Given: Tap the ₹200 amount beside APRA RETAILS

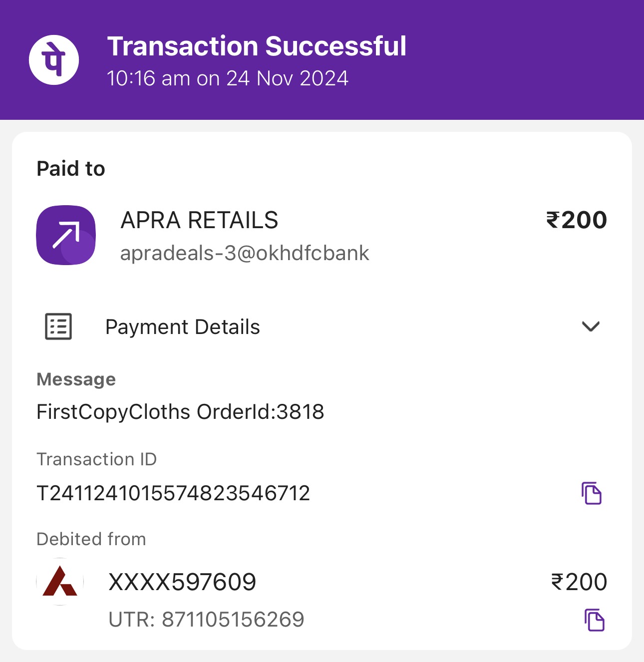Looking at the screenshot, I should 577,220.
